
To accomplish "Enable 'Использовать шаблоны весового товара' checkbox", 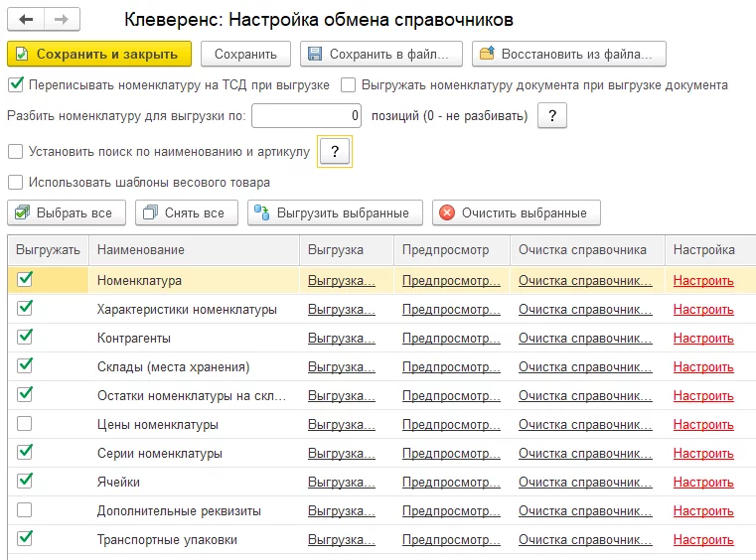I will coord(16,182).
